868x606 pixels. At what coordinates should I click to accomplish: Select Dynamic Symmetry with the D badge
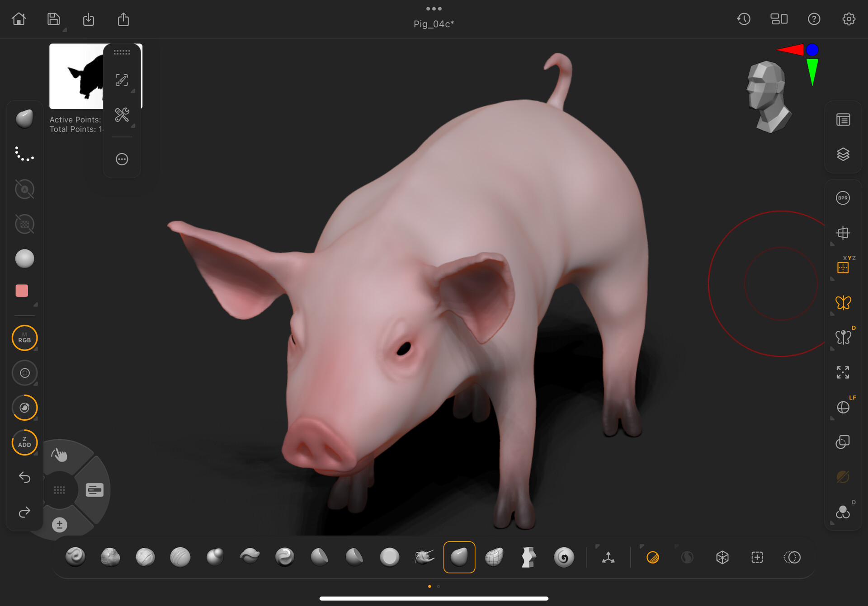click(843, 338)
